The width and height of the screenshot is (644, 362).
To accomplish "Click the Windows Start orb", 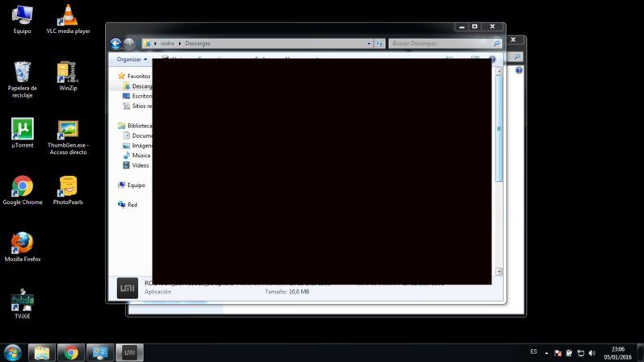I will [13, 353].
